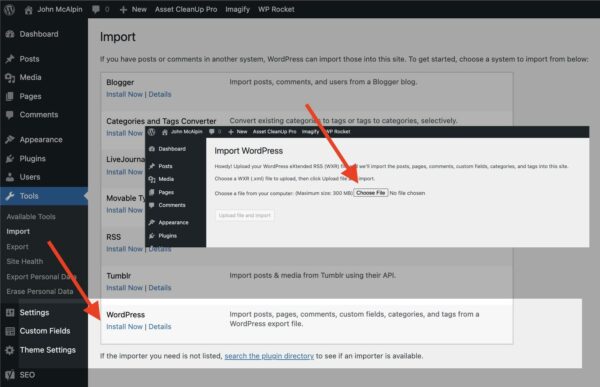Screen dimensions: 600x387
Task: Open Site Health submenu item
Action: click(25, 261)
